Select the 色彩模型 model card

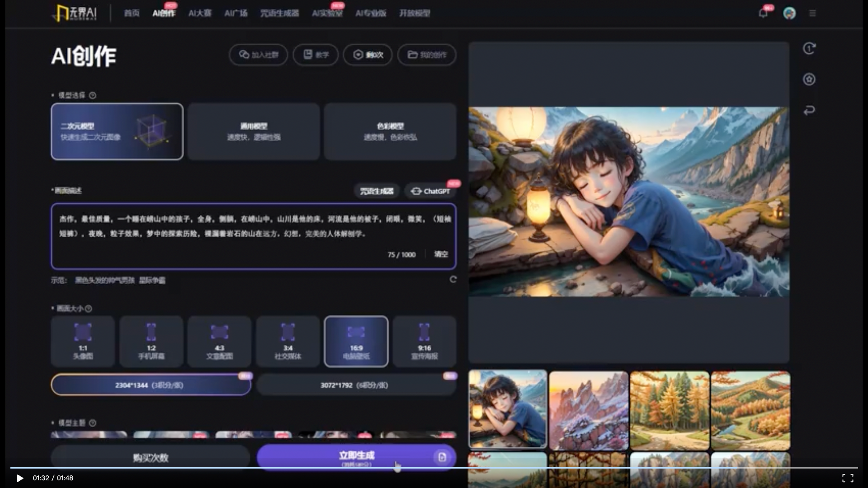coord(390,131)
